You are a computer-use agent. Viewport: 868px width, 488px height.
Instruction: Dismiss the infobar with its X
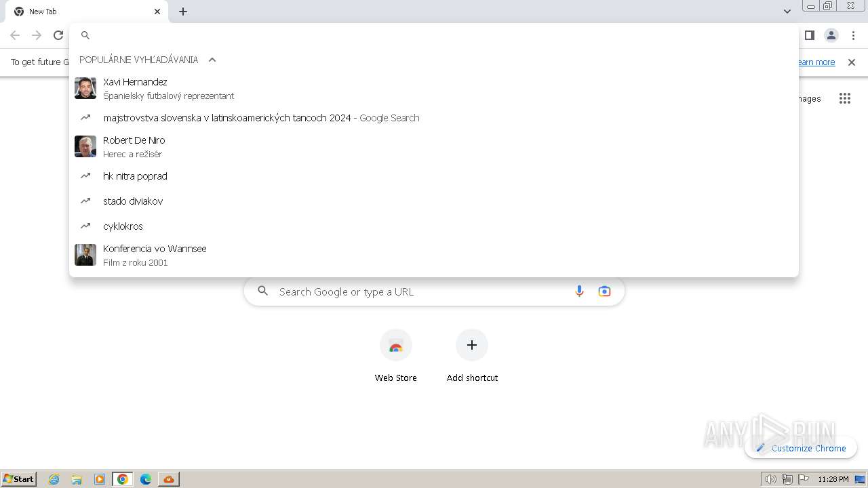click(x=852, y=62)
